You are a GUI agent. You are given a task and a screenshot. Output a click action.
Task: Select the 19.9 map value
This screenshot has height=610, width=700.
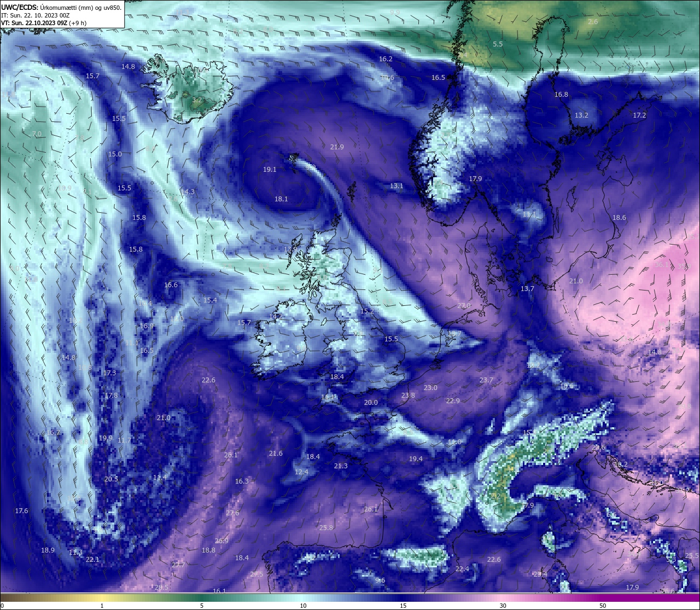point(106,438)
